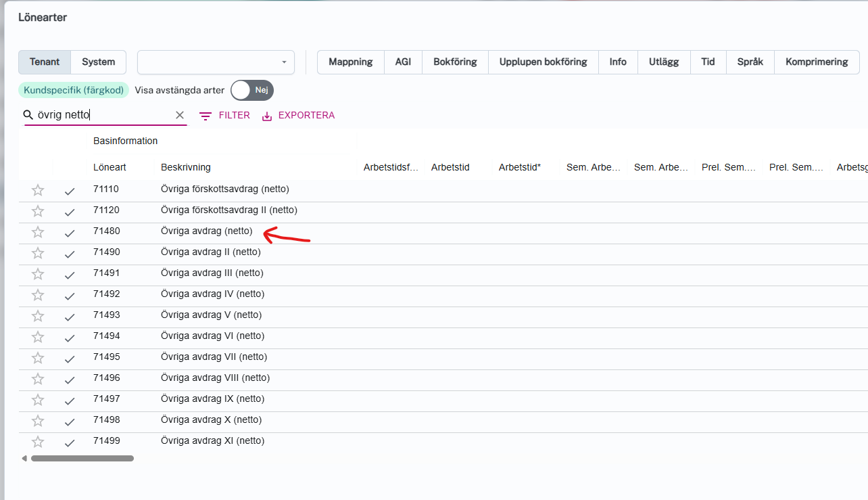Sort by the Löneart column header

[110, 167]
